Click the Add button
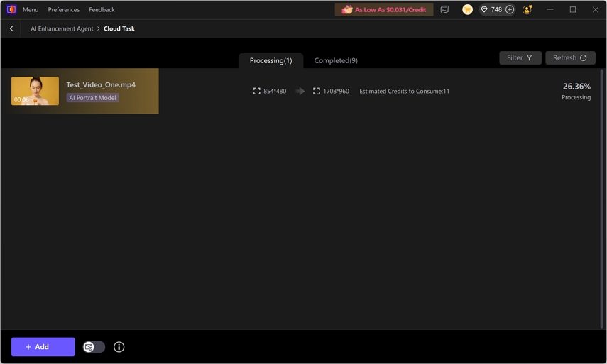 pos(43,347)
